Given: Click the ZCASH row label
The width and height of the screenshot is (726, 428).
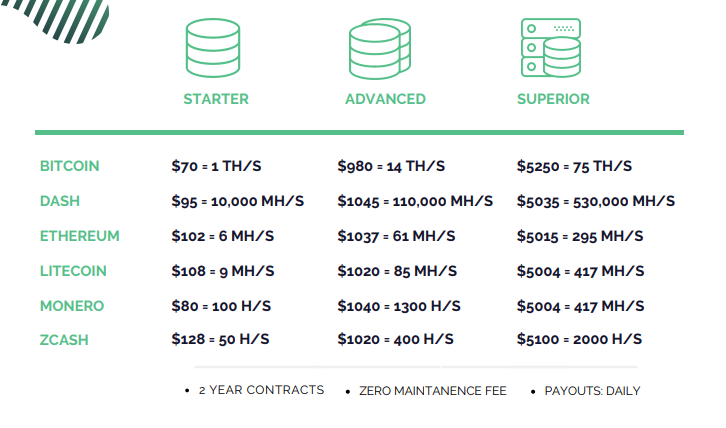Looking at the screenshot, I should [64, 340].
